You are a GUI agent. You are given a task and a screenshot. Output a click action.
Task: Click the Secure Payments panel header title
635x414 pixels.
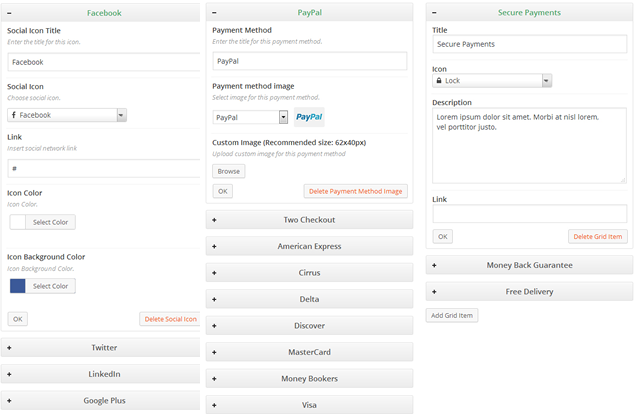pos(529,13)
